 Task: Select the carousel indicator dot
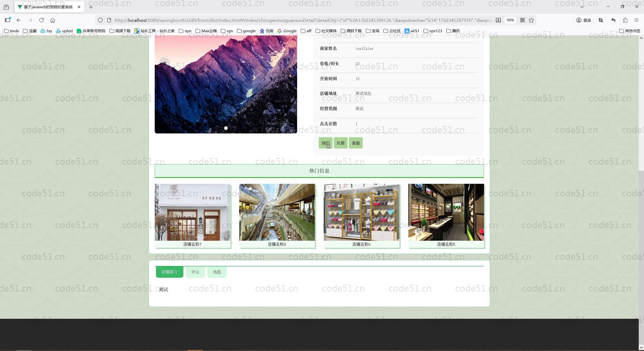click(x=226, y=128)
